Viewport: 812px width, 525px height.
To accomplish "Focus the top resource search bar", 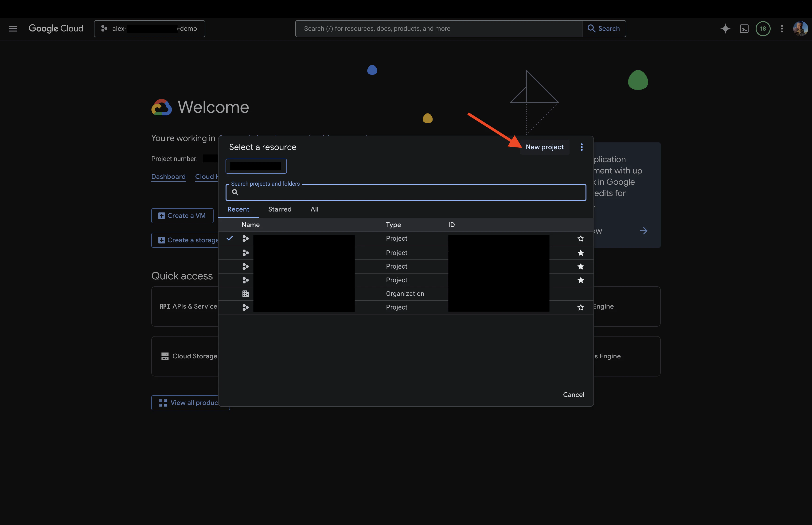I will coord(439,29).
